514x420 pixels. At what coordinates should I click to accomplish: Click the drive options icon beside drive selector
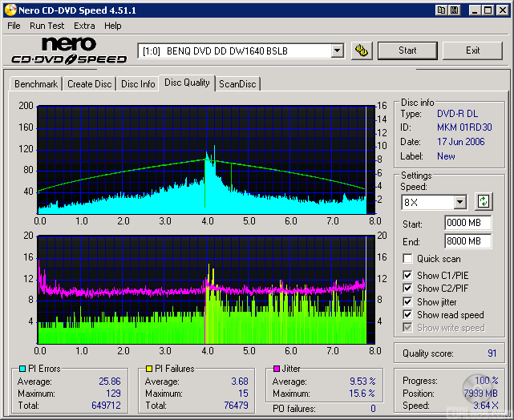(x=362, y=50)
